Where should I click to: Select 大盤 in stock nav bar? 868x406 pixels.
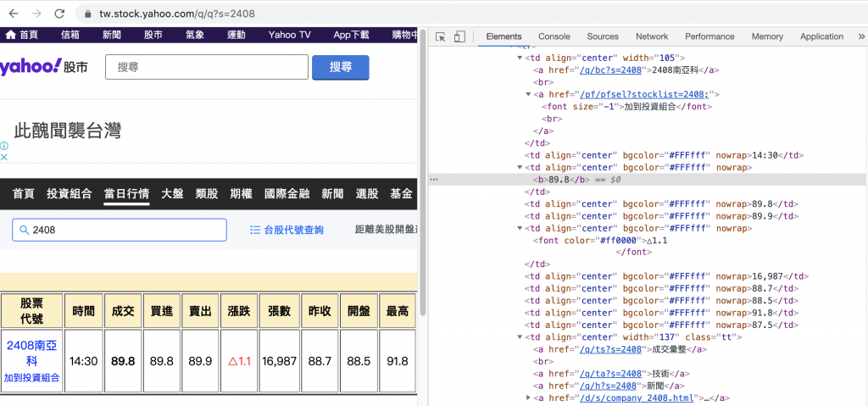173,194
